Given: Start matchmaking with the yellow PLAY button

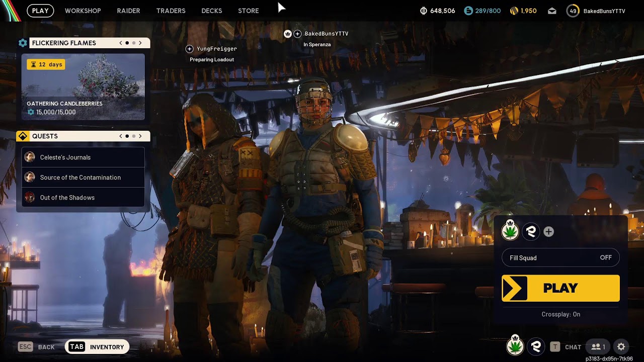Looking at the screenshot, I should pos(560,288).
